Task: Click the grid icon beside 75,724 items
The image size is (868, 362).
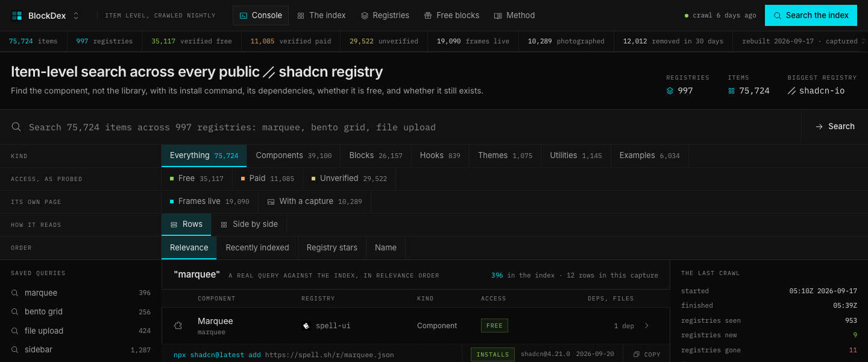Action: pos(731,91)
